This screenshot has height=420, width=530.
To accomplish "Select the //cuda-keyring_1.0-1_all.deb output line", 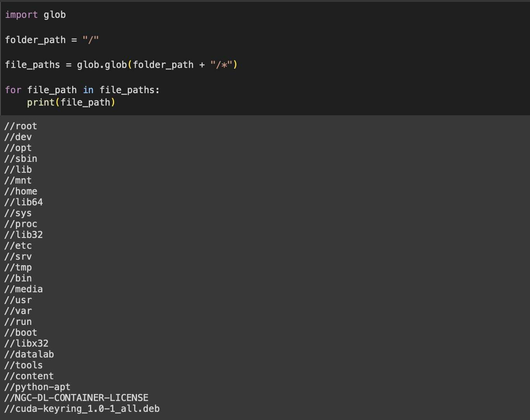I will pyautogui.click(x=81, y=408).
